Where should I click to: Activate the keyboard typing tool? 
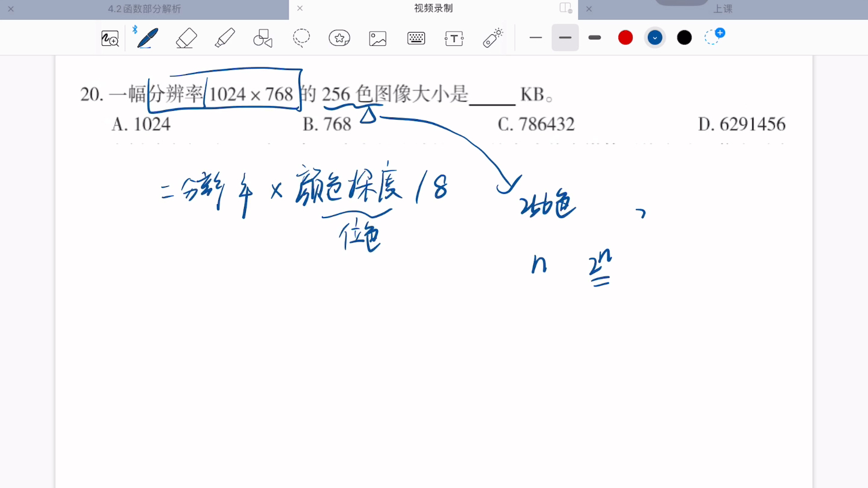[416, 38]
